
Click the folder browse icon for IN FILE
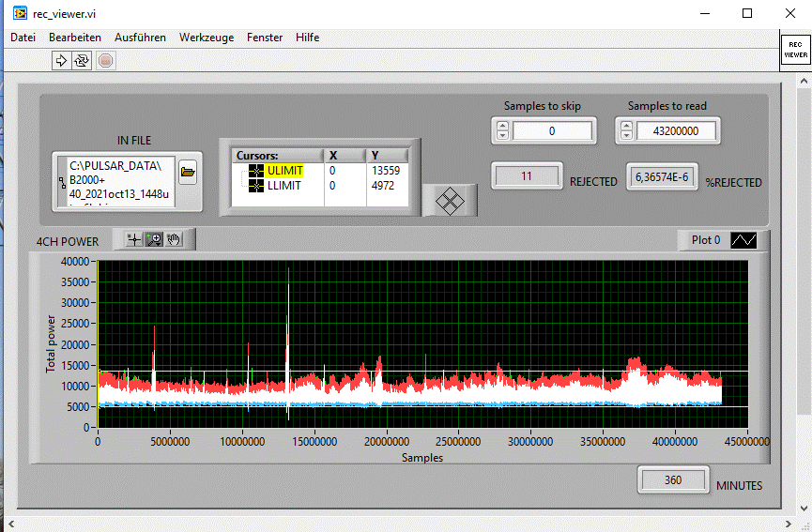coord(188,173)
